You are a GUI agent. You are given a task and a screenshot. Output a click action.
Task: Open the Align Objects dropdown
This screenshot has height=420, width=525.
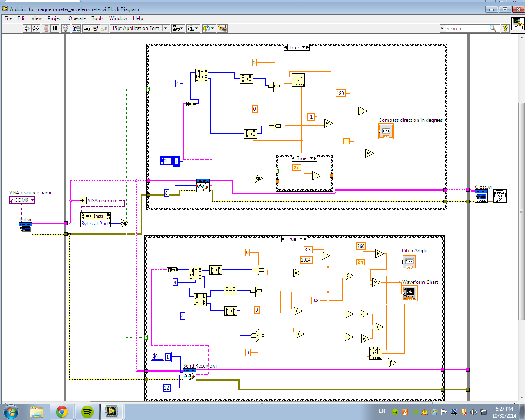[x=178, y=28]
